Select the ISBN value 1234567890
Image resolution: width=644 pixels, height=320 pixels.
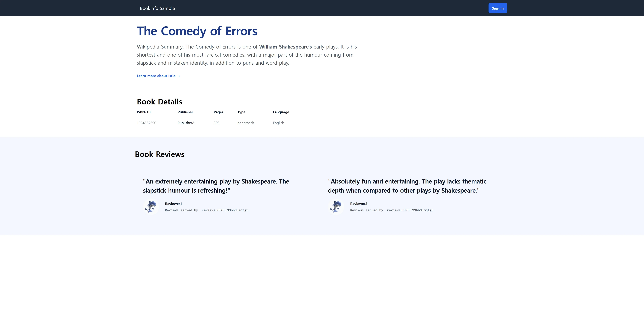pos(147,123)
